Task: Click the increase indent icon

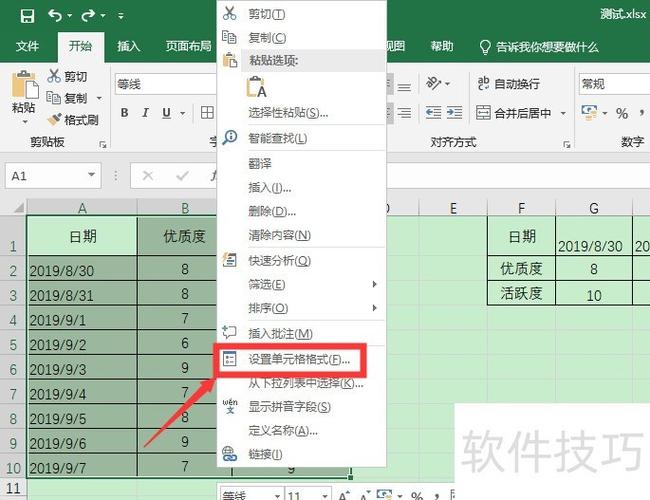Action: pos(454,113)
